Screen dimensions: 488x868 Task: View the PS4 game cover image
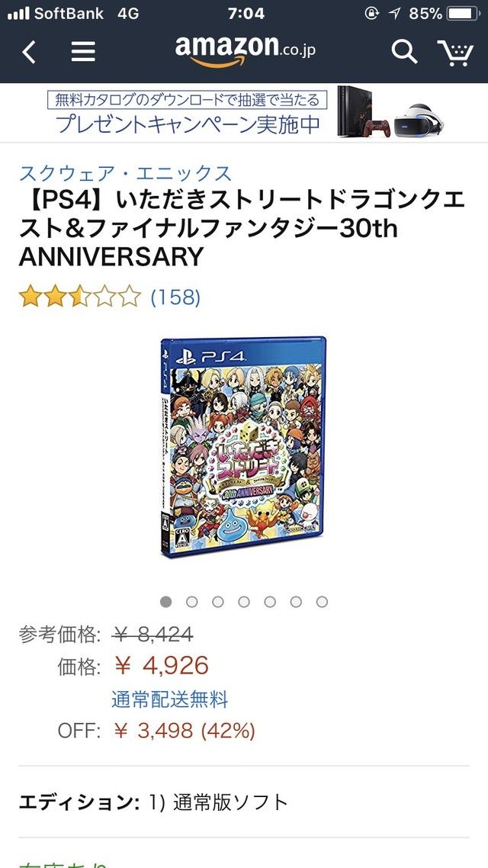pyautogui.click(x=243, y=446)
